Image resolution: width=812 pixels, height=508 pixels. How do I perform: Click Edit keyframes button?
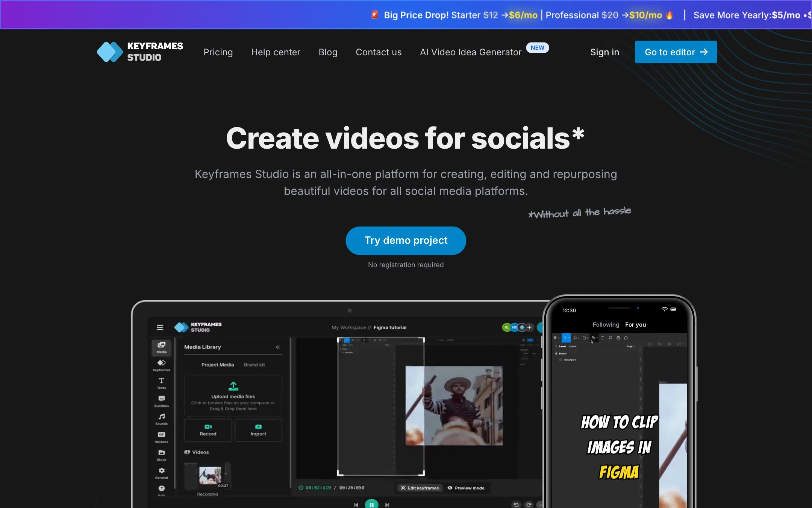(x=420, y=488)
